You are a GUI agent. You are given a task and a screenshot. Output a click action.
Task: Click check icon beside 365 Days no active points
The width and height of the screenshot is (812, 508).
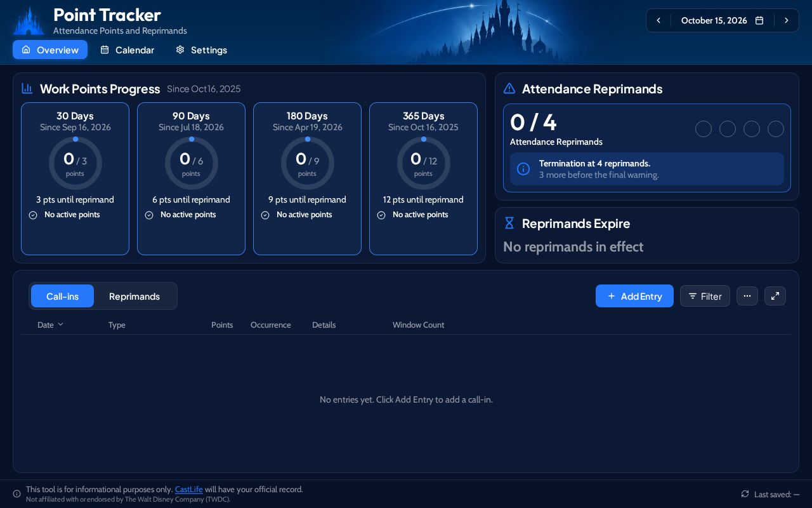tap(381, 215)
